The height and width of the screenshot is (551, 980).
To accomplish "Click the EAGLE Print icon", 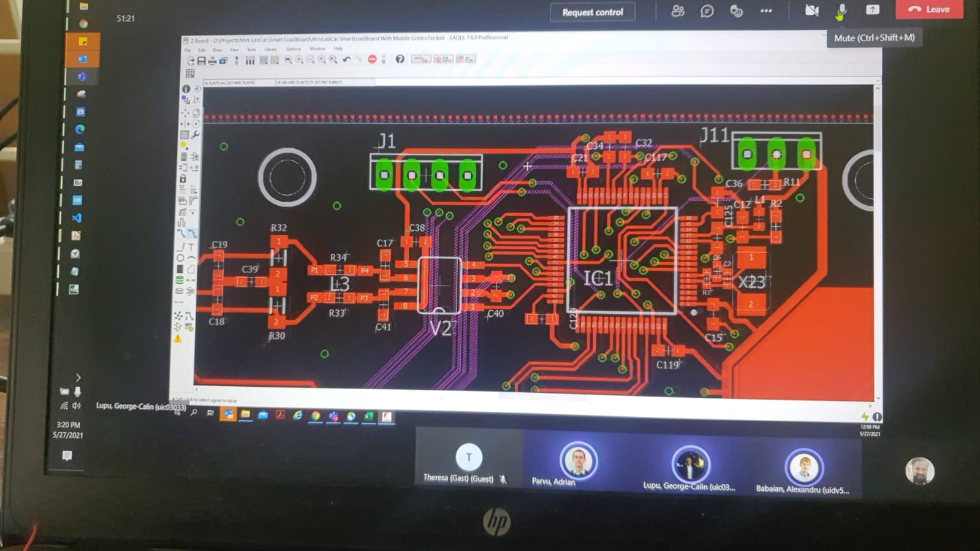I will (212, 61).
